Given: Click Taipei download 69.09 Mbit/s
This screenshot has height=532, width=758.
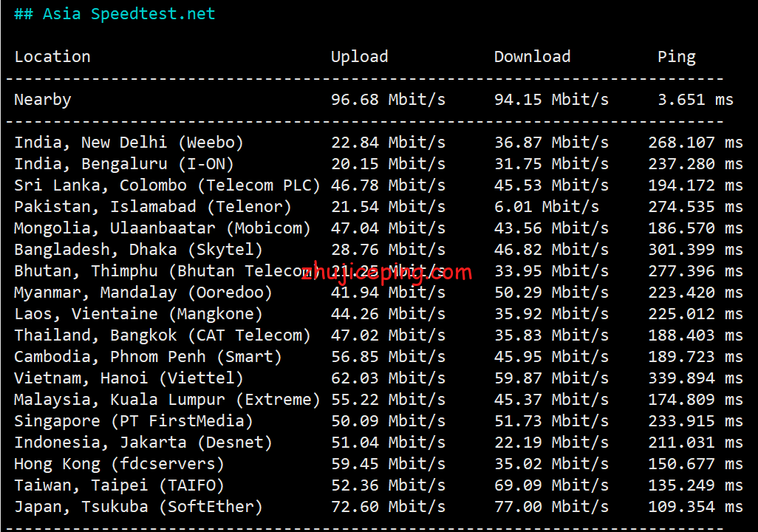Looking at the screenshot, I should click(x=551, y=485).
